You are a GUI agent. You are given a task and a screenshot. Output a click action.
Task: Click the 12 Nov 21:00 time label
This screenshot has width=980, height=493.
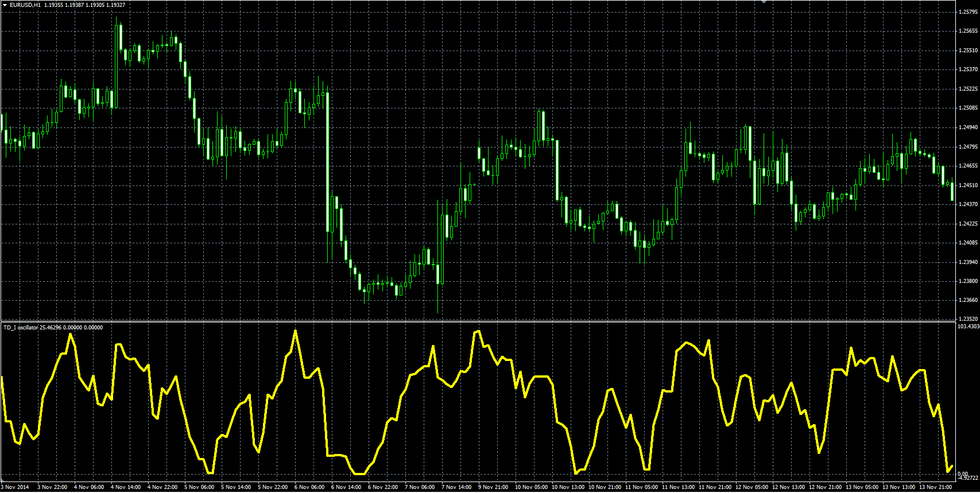825,487
